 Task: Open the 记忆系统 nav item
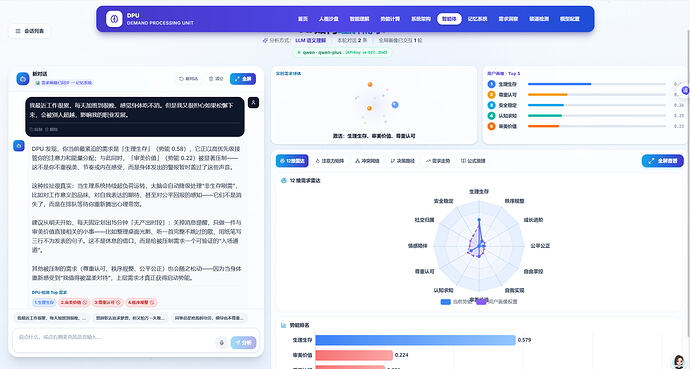[477, 19]
